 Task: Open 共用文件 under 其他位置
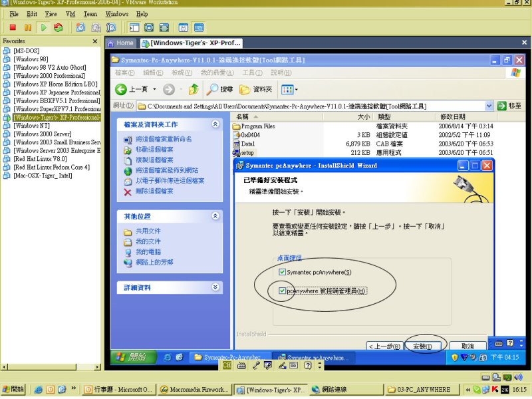coord(148,231)
